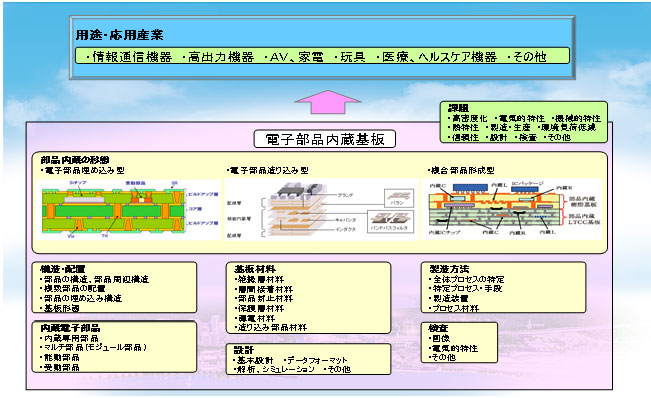This screenshot has height=398, width=651.
Task: Select '部品の埋め込み構造'
Action: pyautogui.click(x=83, y=298)
